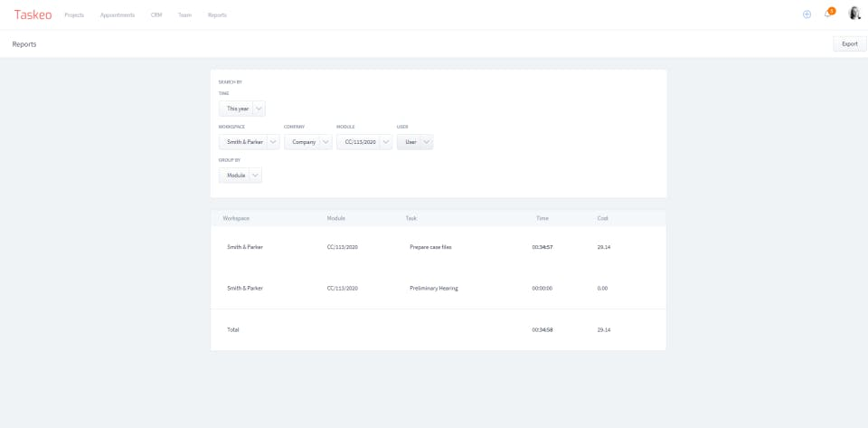Click the Export button
868x428 pixels.
click(849, 43)
